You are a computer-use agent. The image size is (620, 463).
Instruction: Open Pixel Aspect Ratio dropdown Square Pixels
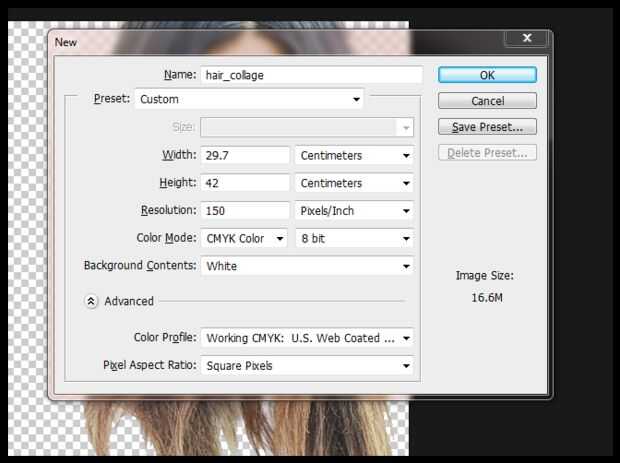(307, 366)
